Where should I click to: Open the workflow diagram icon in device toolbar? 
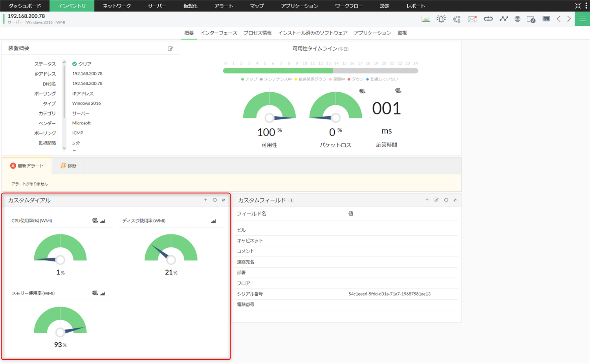pos(457,19)
